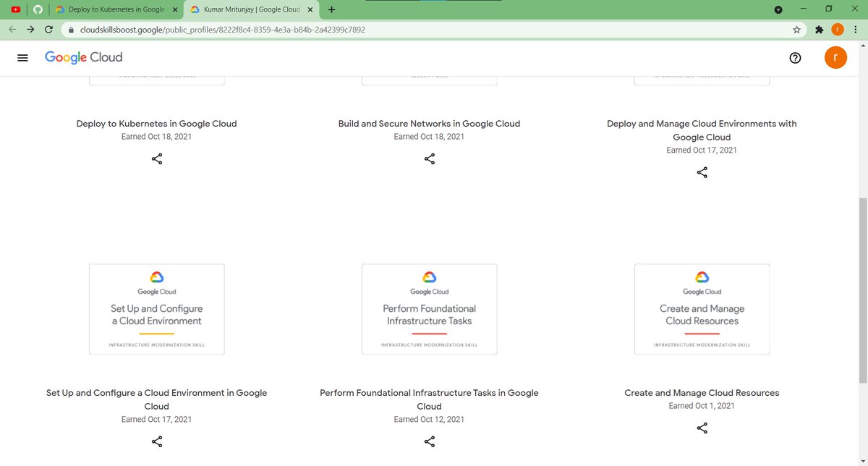Image resolution: width=868 pixels, height=466 pixels.
Task: Close the Deploy to Kubernetes tab
Action: coord(174,9)
